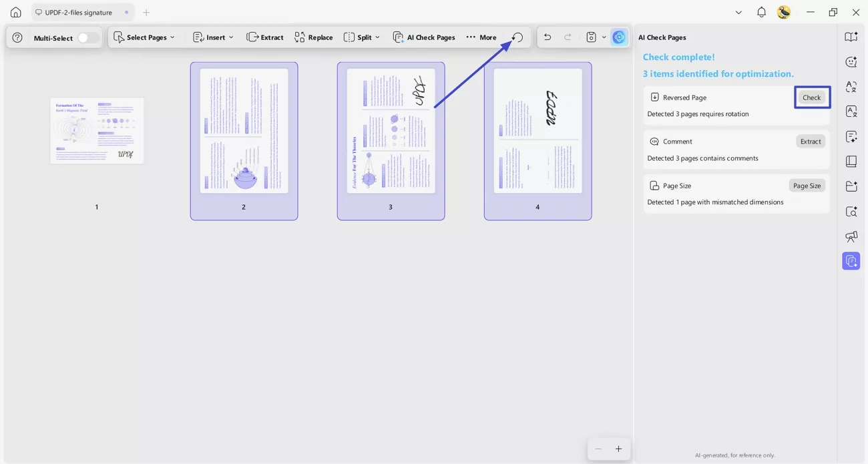Open the AI Assistant with the glowing icon
Viewport: 868px width, 464px height.
coord(618,37)
